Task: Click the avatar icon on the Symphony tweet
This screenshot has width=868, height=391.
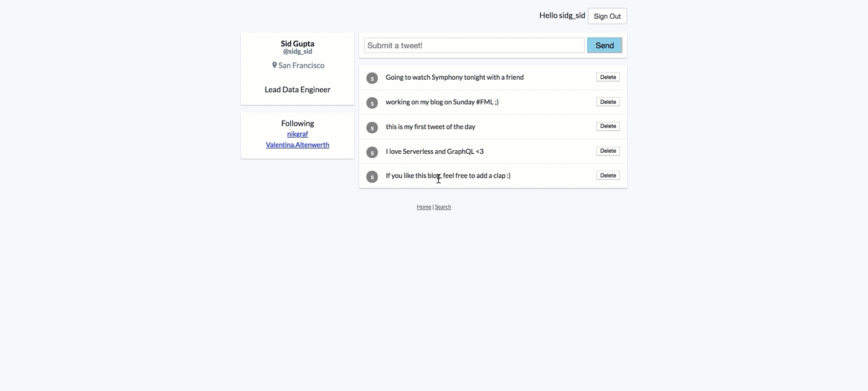Action: point(371,78)
